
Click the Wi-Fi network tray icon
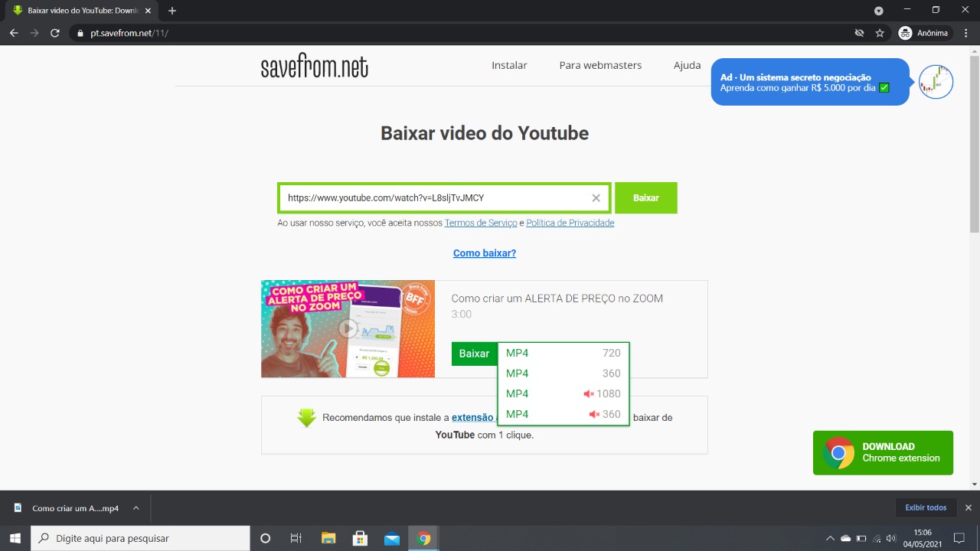(877, 539)
